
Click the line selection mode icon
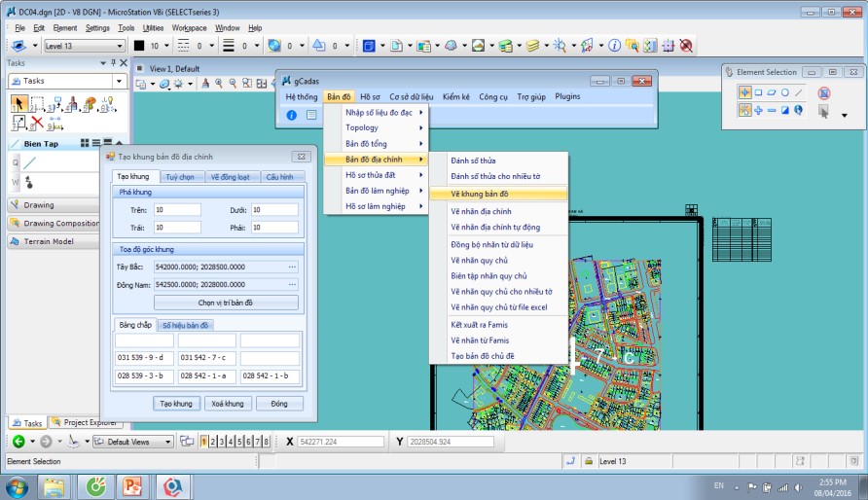click(798, 92)
